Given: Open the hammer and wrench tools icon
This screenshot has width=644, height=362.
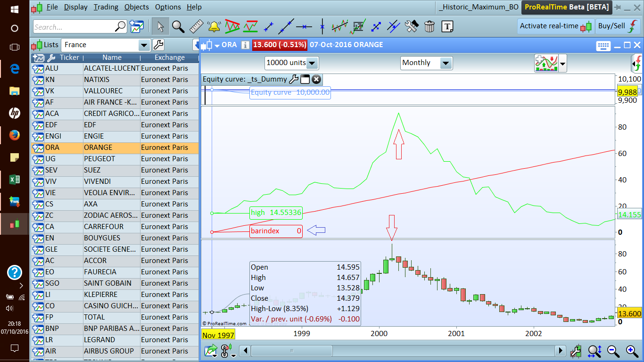Looking at the screenshot, I should point(412,26).
